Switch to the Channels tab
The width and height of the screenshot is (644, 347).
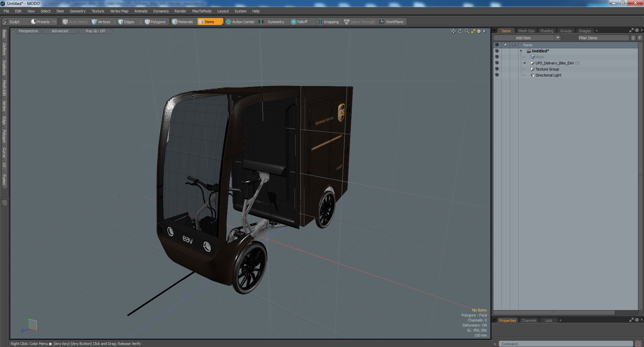(529, 320)
